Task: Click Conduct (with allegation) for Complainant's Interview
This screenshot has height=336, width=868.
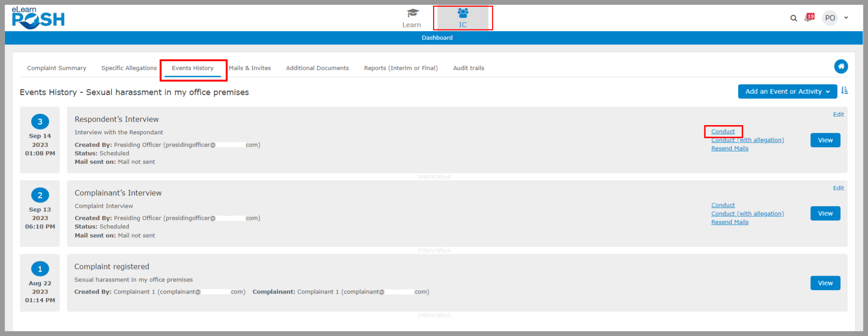Action: [747, 214]
